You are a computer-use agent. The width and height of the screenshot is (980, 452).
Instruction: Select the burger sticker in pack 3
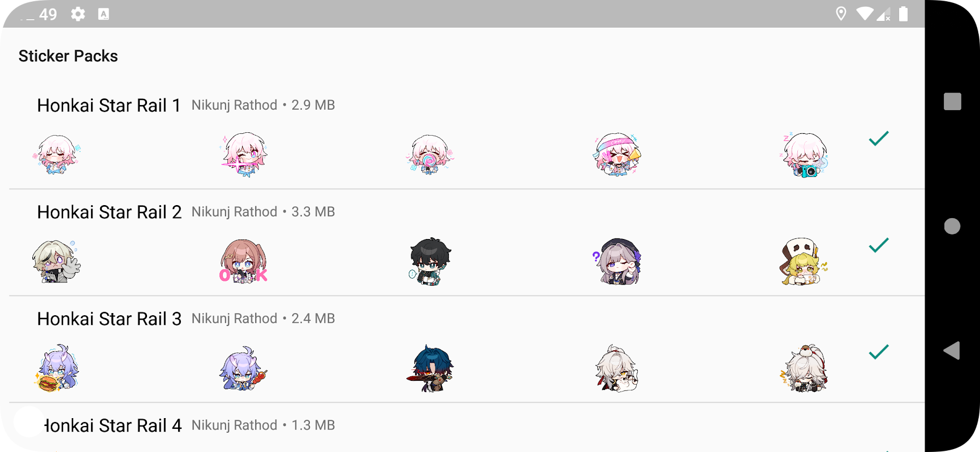point(56,368)
